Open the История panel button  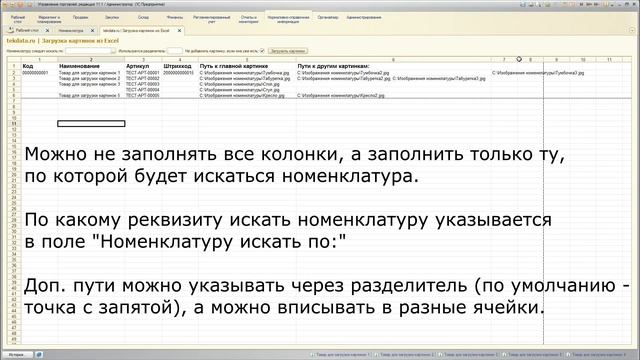tap(17, 355)
